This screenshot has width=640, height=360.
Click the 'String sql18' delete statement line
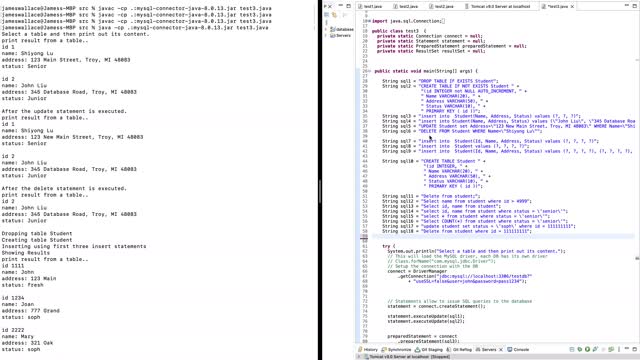pos(457,231)
